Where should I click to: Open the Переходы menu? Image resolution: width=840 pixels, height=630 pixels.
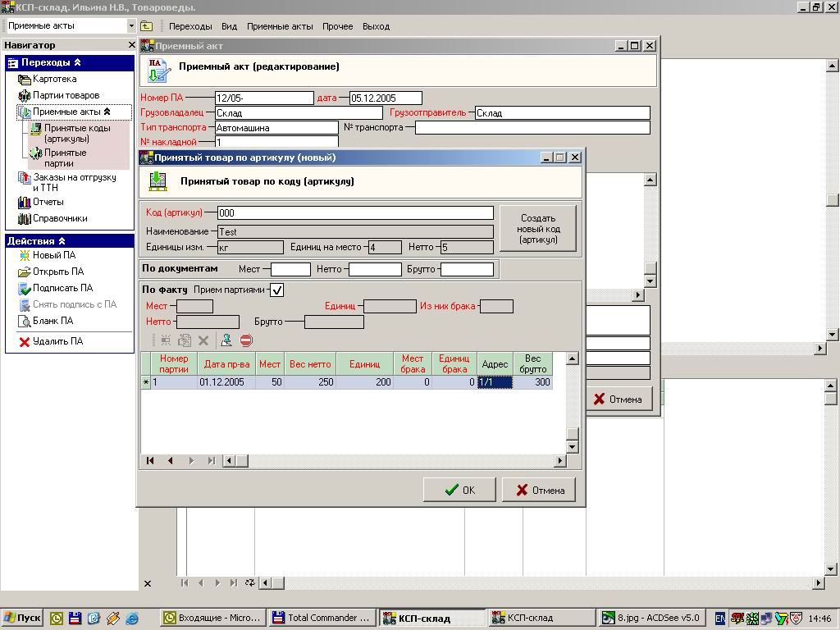coord(190,26)
